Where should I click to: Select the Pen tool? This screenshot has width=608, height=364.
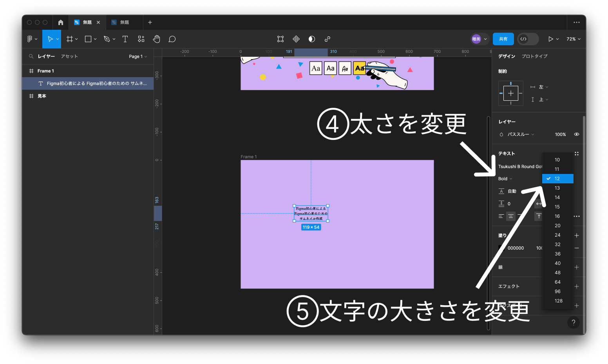107,39
